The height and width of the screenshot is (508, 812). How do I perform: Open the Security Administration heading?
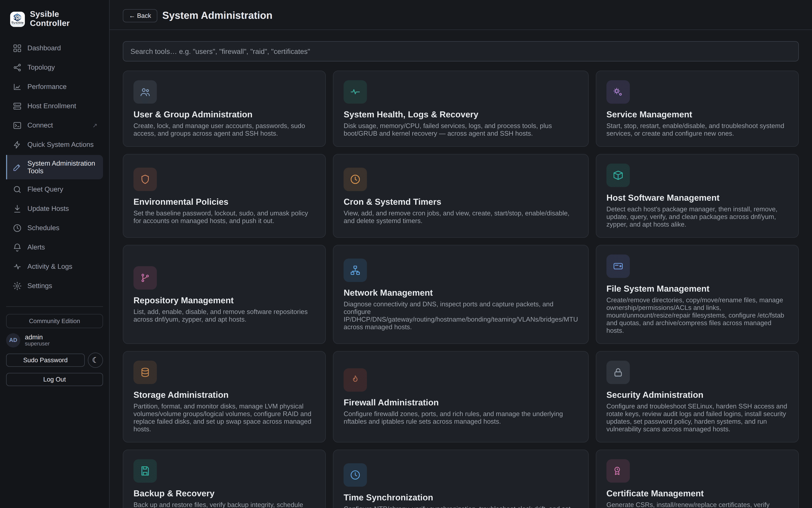(655, 395)
